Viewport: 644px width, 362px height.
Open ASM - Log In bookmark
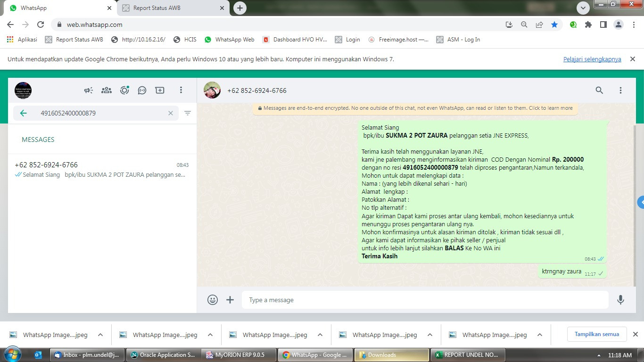click(x=458, y=40)
